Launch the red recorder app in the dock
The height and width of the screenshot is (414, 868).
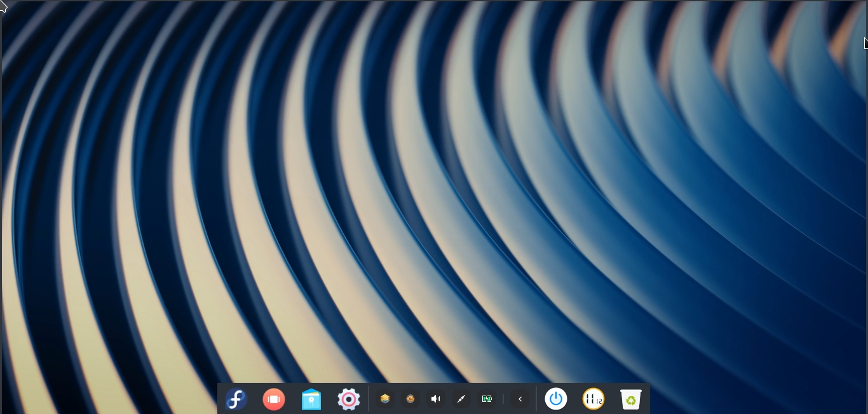pyautogui.click(x=274, y=399)
